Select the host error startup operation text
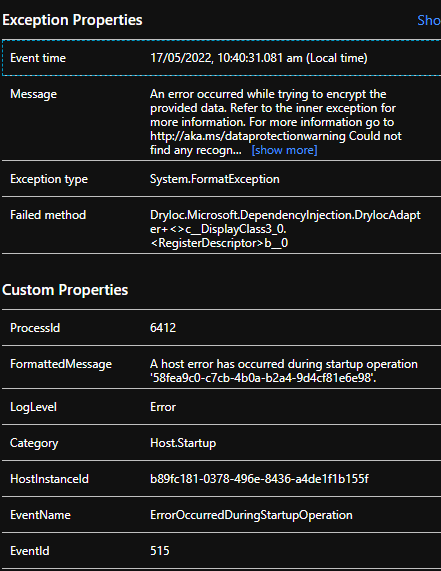 [284, 371]
